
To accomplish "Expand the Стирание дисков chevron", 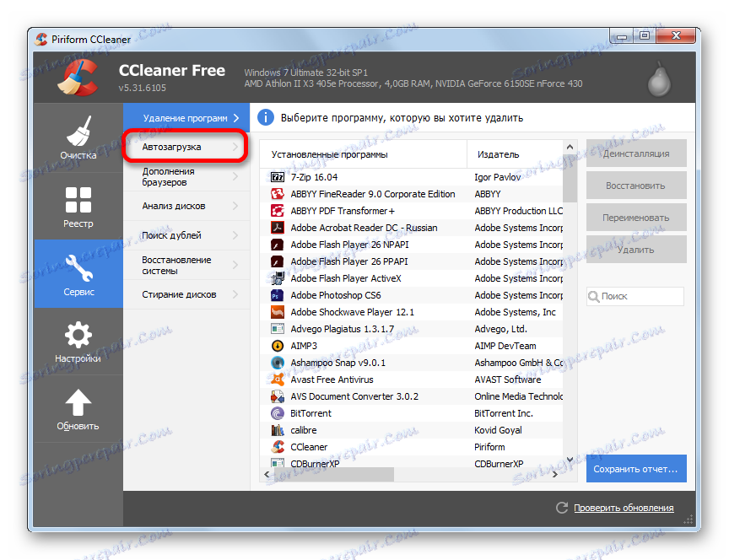I will click(235, 294).
